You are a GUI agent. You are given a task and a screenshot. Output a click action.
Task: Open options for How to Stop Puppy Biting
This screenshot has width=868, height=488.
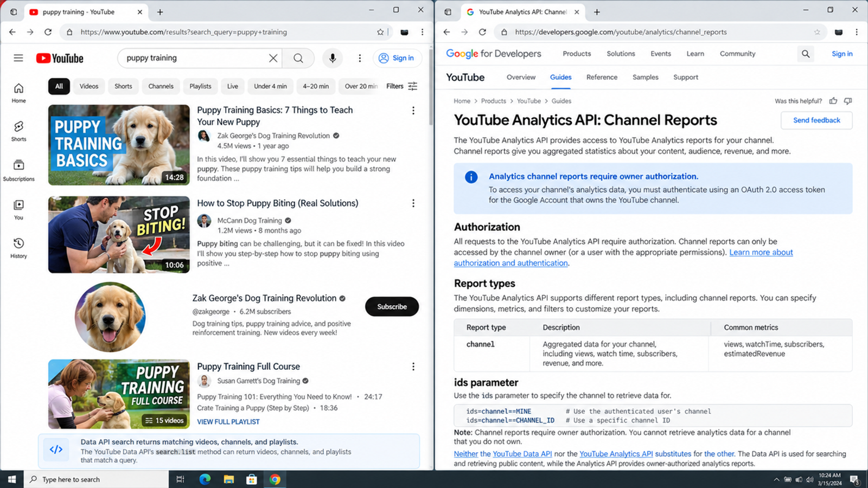pos(413,203)
